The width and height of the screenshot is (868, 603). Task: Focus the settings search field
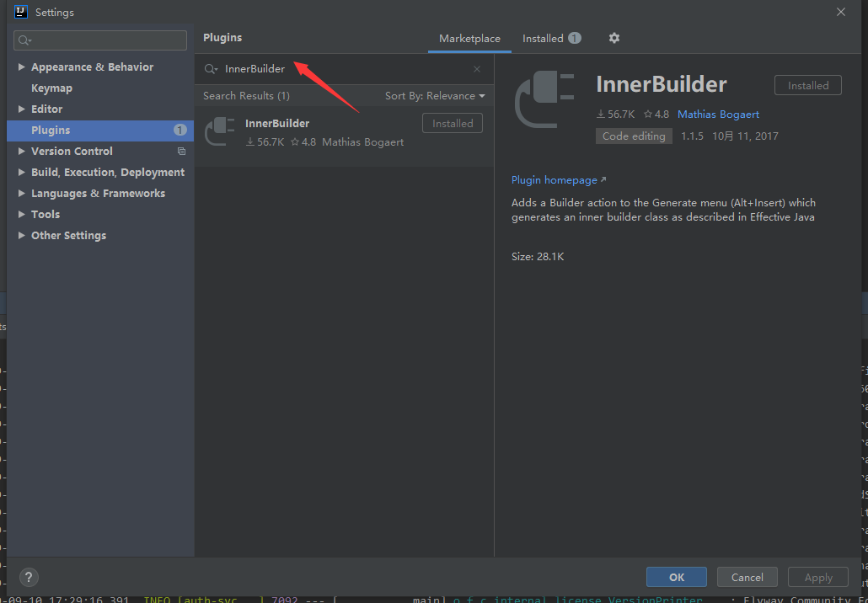100,40
